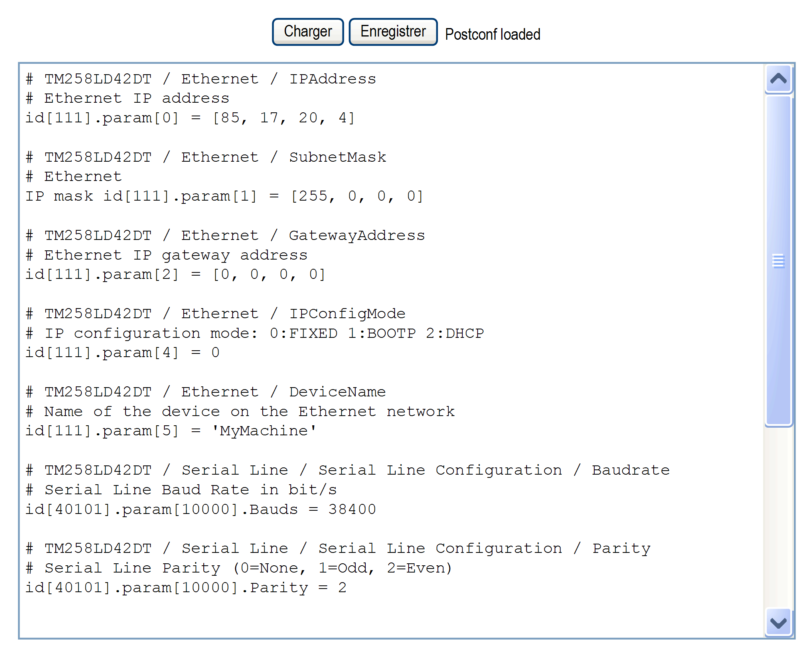Click empty scrollbar track below the thumb
The image size is (812, 662).
coord(778,518)
